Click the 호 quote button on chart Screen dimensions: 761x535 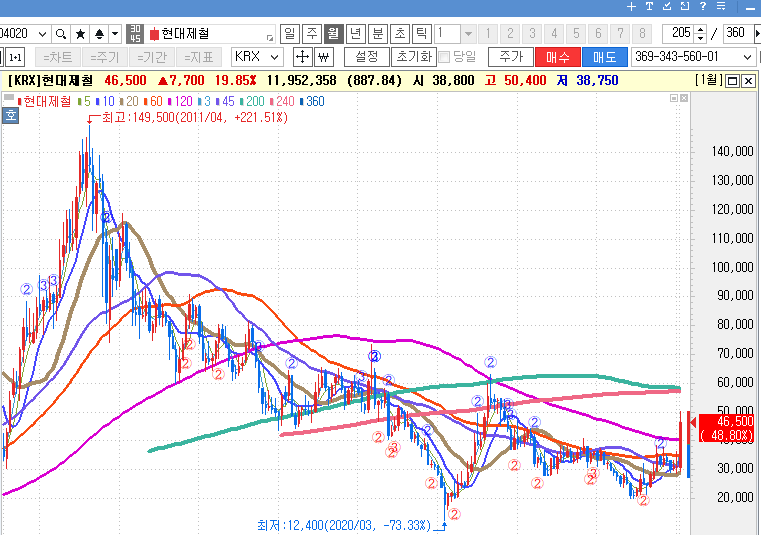coord(10,116)
